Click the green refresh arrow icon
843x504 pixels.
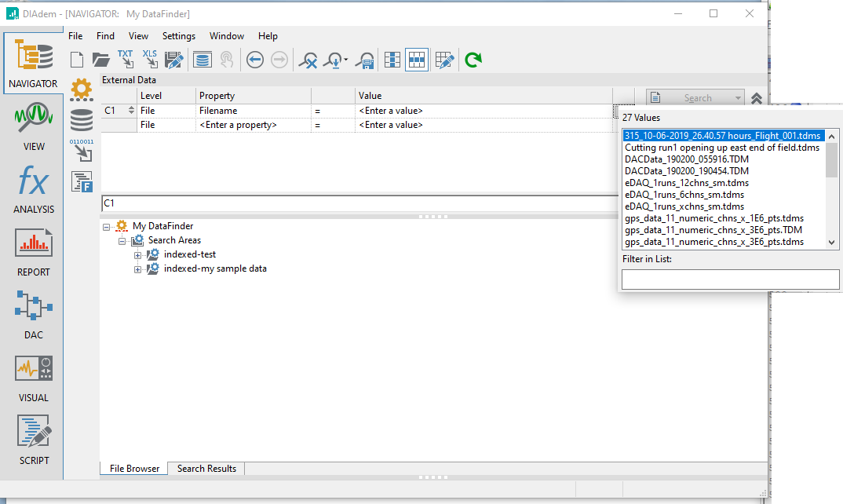[473, 60]
